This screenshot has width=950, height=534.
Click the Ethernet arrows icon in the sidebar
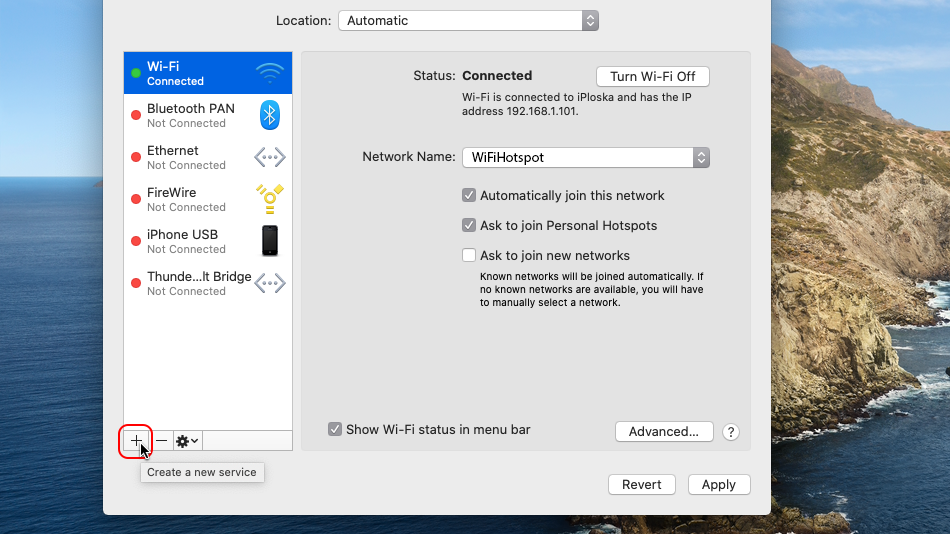[269, 157]
